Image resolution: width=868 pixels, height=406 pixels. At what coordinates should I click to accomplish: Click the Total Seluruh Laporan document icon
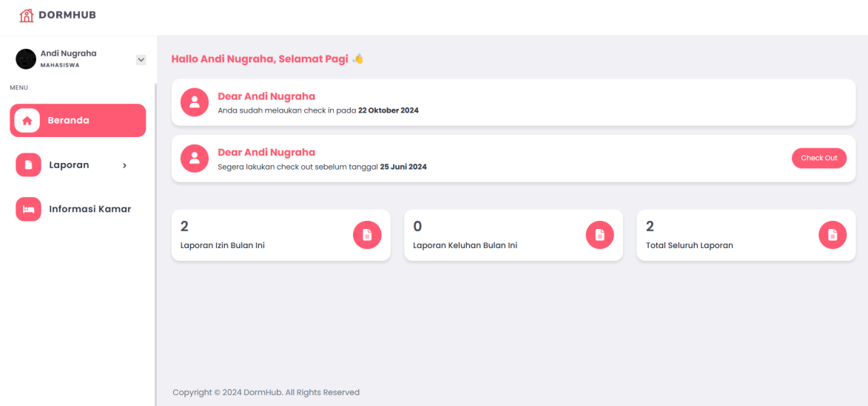pos(832,235)
